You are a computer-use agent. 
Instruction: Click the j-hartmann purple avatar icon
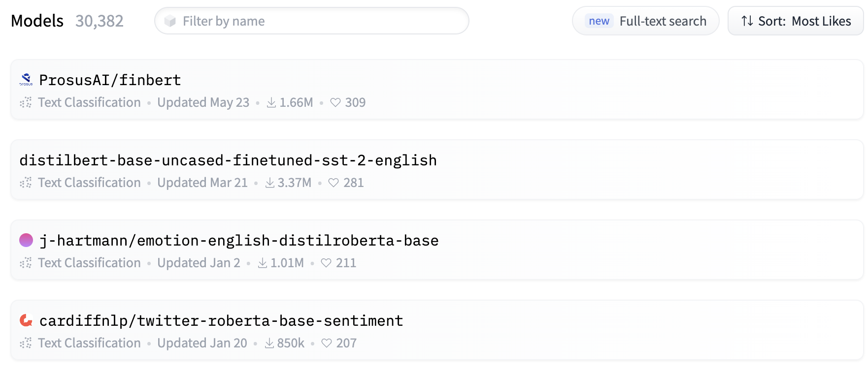(26, 240)
